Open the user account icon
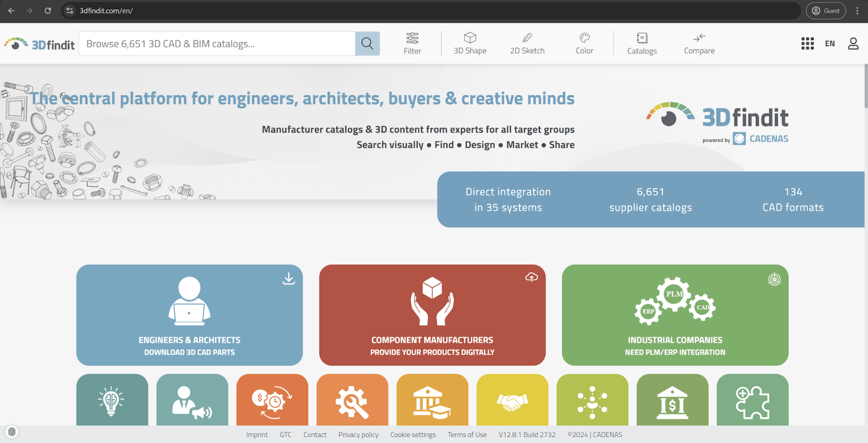 coord(853,43)
